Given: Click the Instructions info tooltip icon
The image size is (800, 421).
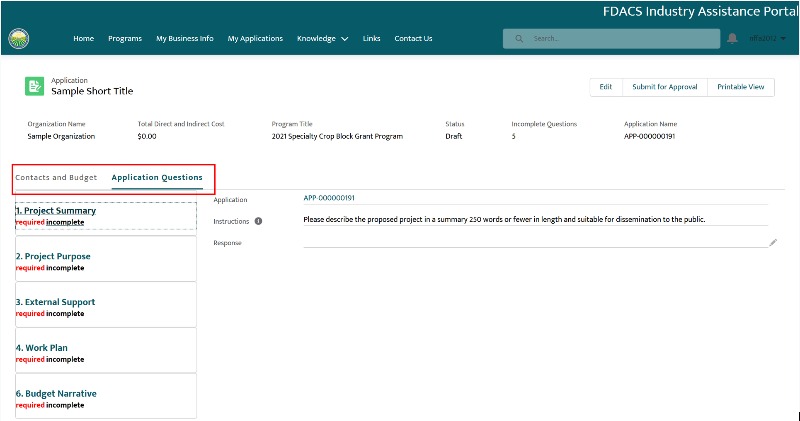Looking at the screenshot, I should pos(258,221).
